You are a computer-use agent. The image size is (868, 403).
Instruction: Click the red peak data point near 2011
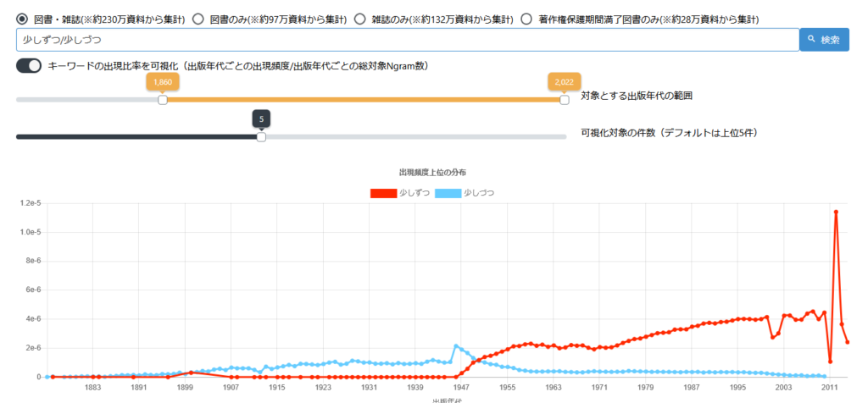point(836,212)
